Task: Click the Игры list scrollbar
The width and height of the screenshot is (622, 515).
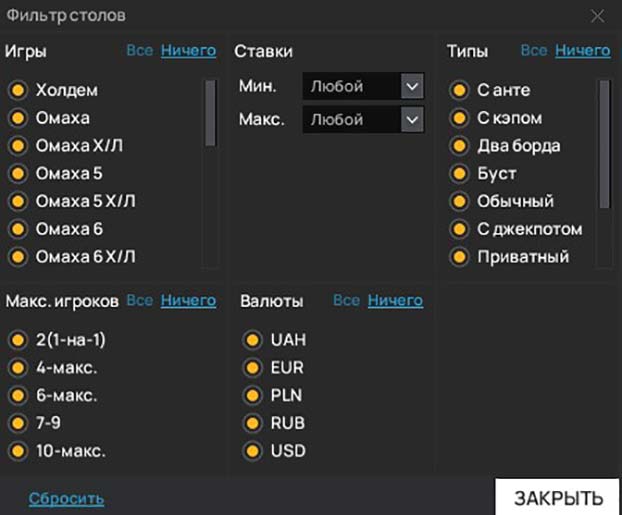Action: coord(210,113)
